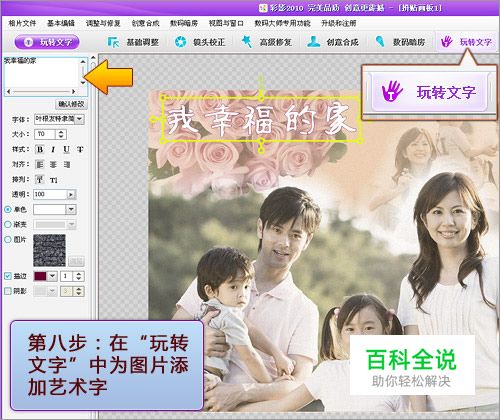Align text to the right
This screenshot has height=420, width=500.
pyautogui.click(x=67, y=164)
